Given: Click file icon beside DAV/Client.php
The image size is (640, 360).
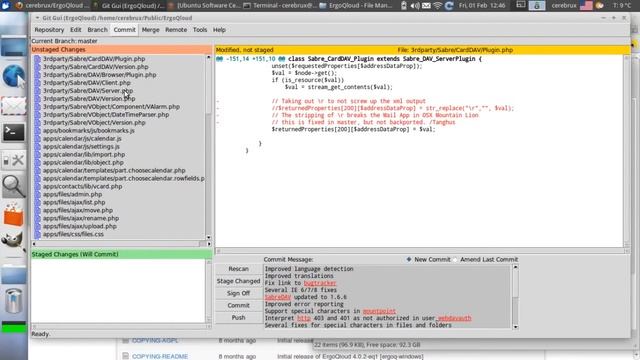Looking at the screenshot, I should [38, 83].
